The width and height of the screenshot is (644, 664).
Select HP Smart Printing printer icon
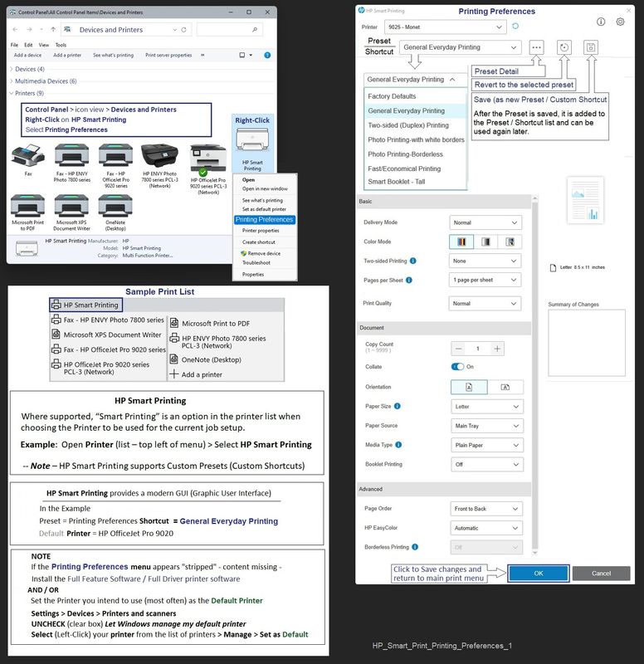252,139
